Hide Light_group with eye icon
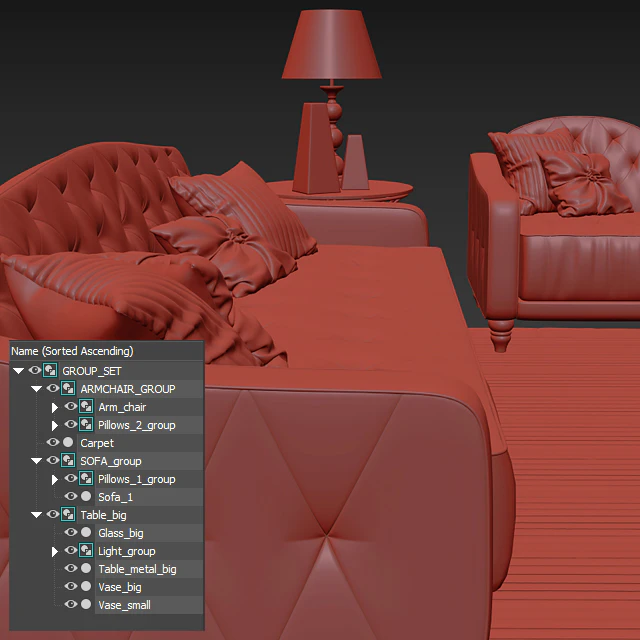 click(71, 550)
